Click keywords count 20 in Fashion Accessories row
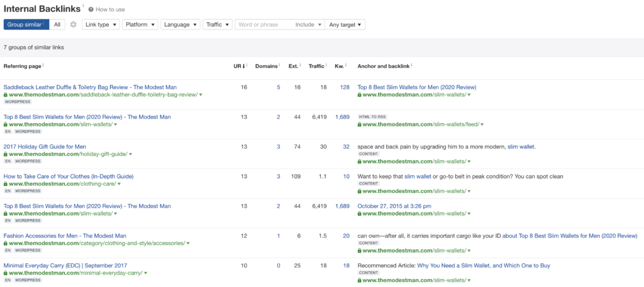 tap(347, 236)
